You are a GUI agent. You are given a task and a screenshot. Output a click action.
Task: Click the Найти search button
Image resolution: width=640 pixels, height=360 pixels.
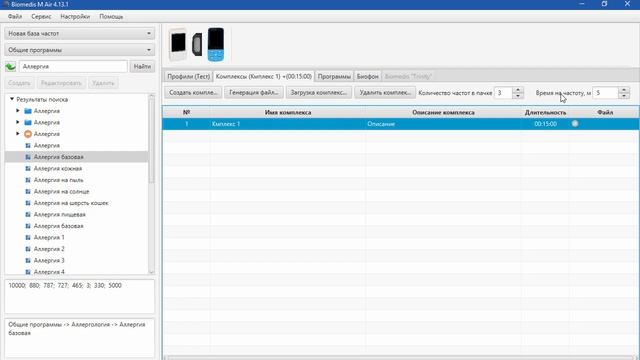[142, 66]
